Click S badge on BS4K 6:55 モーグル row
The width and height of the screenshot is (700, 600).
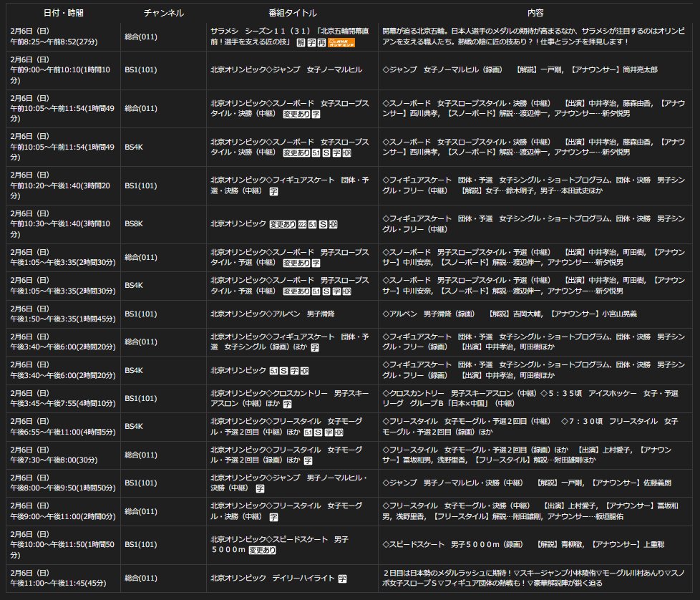[x=318, y=432]
